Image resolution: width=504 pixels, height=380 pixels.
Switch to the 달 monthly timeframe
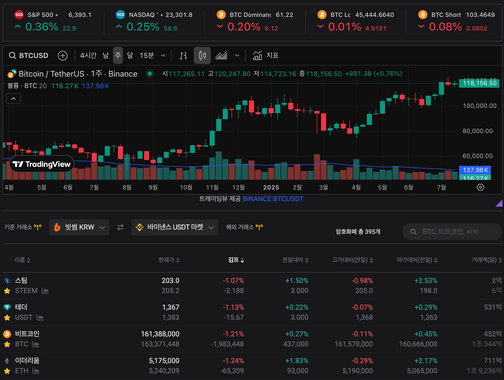click(x=130, y=56)
